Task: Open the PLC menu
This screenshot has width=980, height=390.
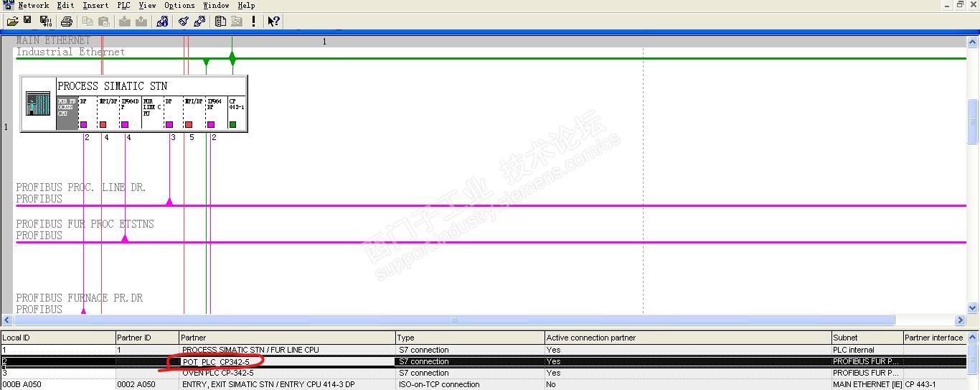Action: 124,5
